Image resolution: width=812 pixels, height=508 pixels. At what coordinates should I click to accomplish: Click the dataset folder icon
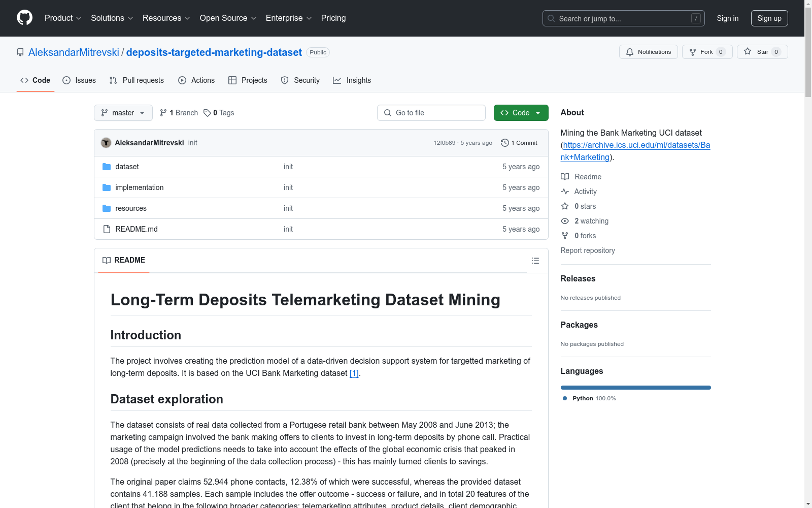click(x=107, y=167)
